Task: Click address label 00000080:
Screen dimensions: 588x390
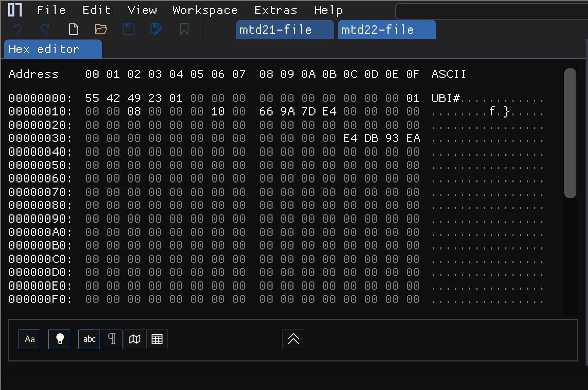Action: 41,205
